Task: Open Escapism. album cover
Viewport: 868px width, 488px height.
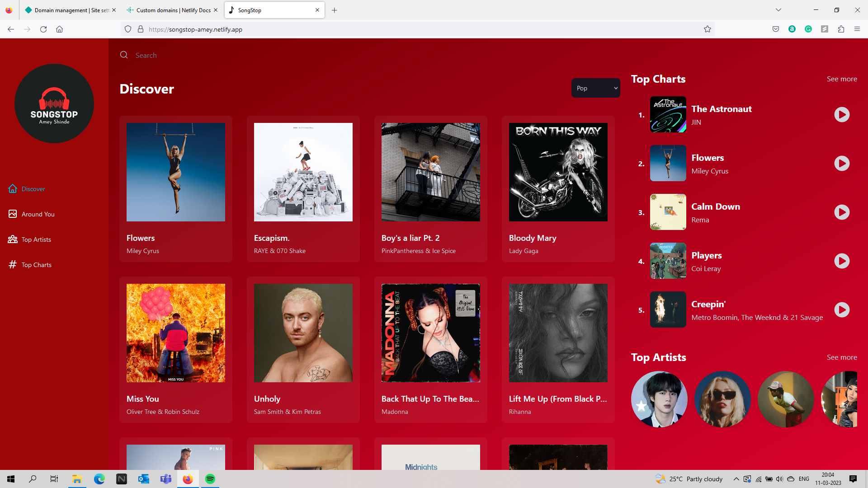Action: [x=303, y=172]
